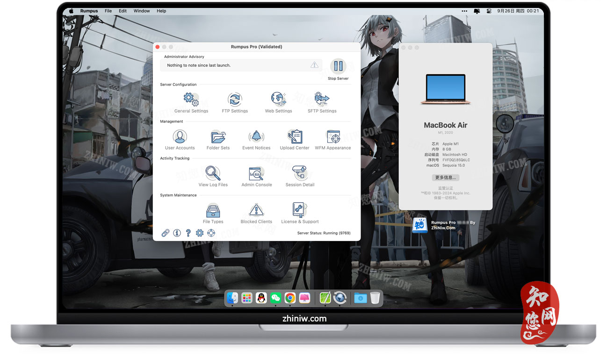Open QQ penguin app in Dock
Screen dimensions: 607x364
[261, 298]
